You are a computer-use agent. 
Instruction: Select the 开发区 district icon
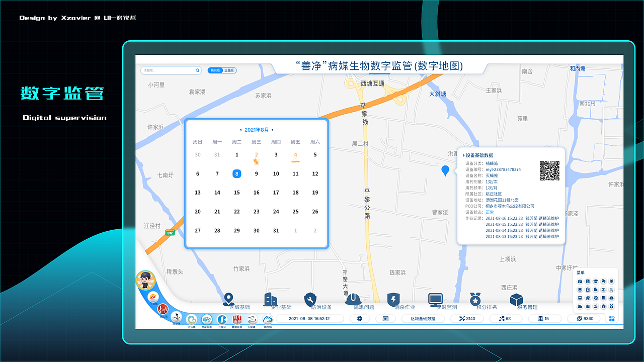point(222,319)
